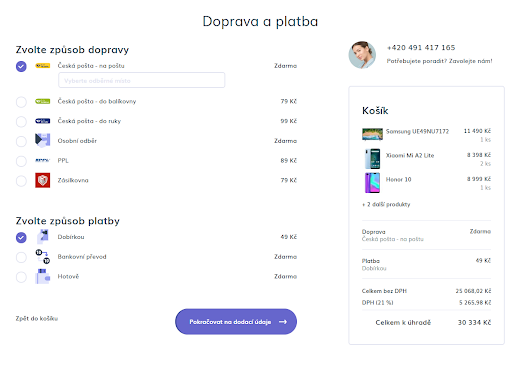Click green Česká pošta balíkovna logo

43,101
